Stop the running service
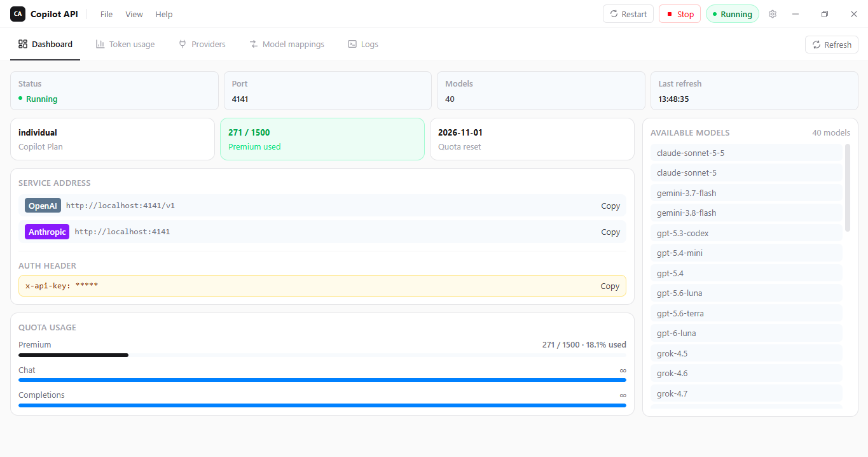The image size is (868, 457). (680, 14)
